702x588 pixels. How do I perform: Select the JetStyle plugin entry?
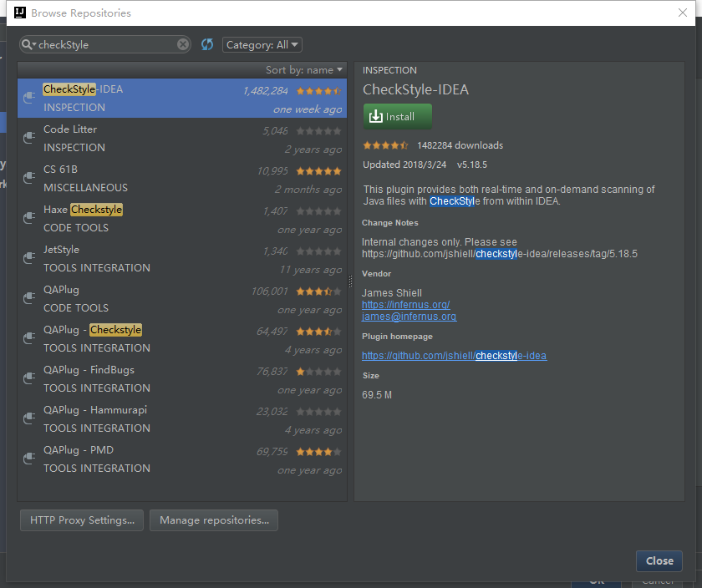click(182, 258)
